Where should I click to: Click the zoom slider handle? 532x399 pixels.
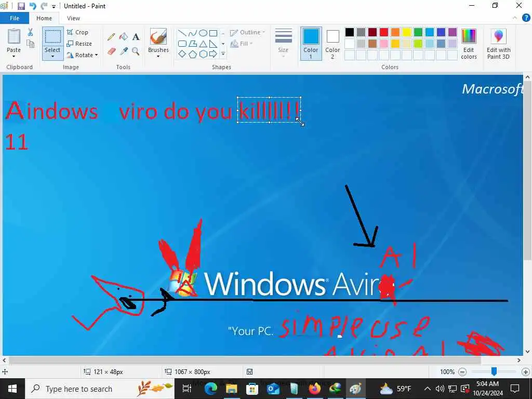pyautogui.click(x=494, y=371)
